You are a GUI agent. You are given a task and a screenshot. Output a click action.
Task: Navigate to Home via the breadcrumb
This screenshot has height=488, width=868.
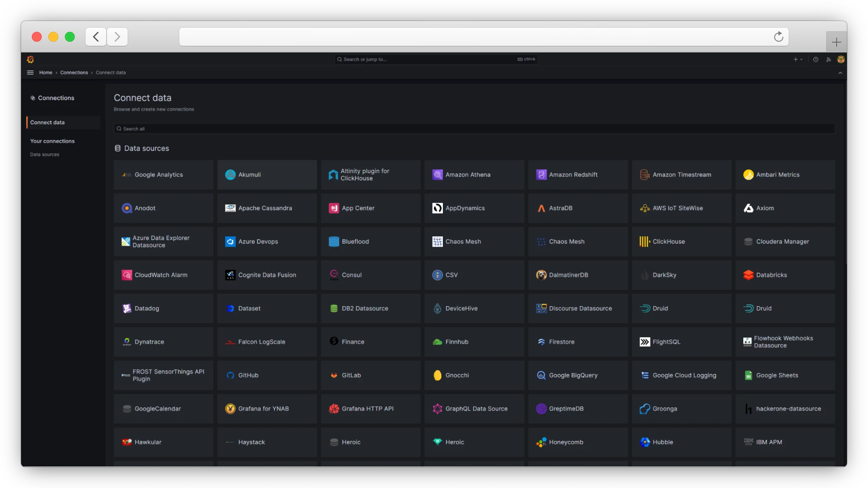click(x=46, y=72)
